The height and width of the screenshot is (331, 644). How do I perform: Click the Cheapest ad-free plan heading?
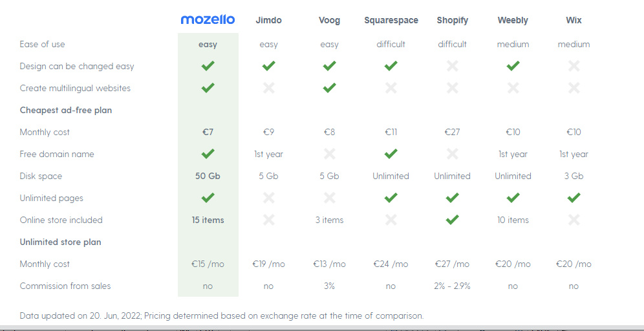tap(66, 110)
